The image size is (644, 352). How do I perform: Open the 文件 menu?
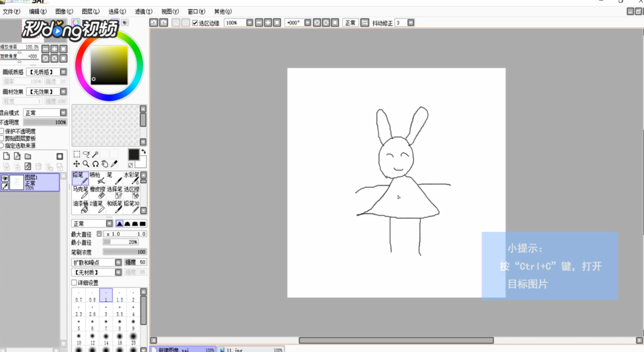(x=11, y=12)
